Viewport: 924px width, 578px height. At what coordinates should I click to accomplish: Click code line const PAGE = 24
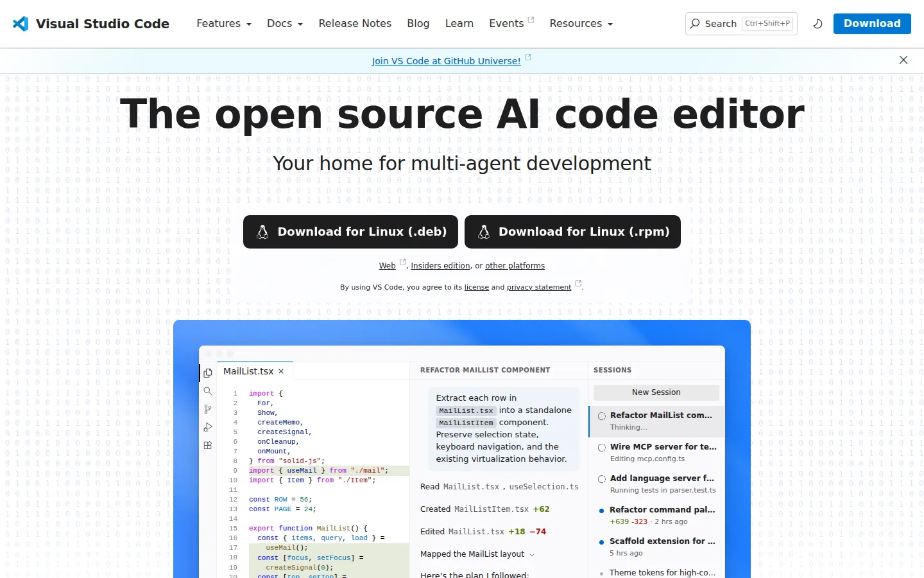(282, 509)
